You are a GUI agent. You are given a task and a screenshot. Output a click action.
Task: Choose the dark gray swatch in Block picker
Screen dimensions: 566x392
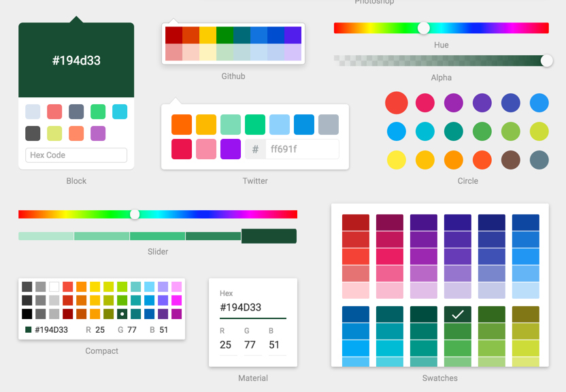coord(33,133)
